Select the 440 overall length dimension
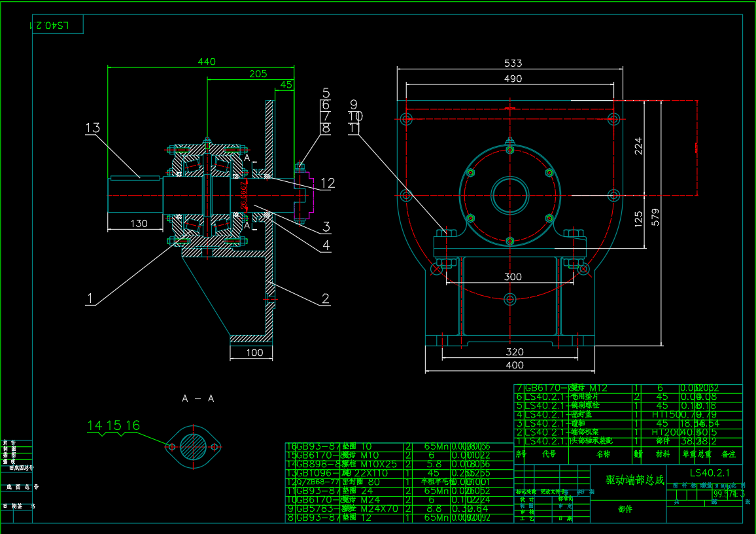 (x=207, y=62)
